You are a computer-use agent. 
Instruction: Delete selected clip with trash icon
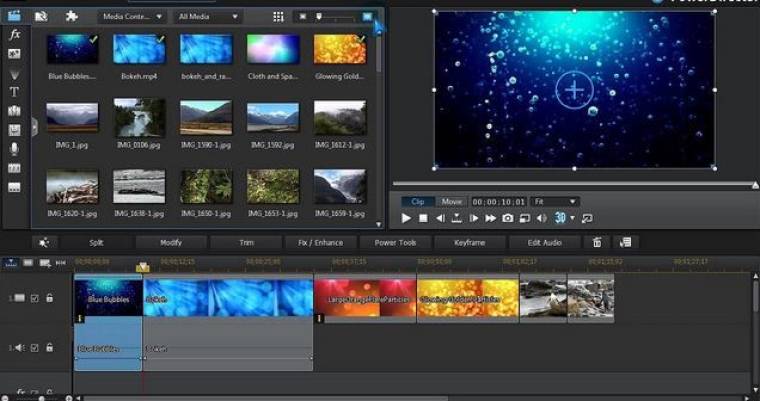[x=597, y=242]
